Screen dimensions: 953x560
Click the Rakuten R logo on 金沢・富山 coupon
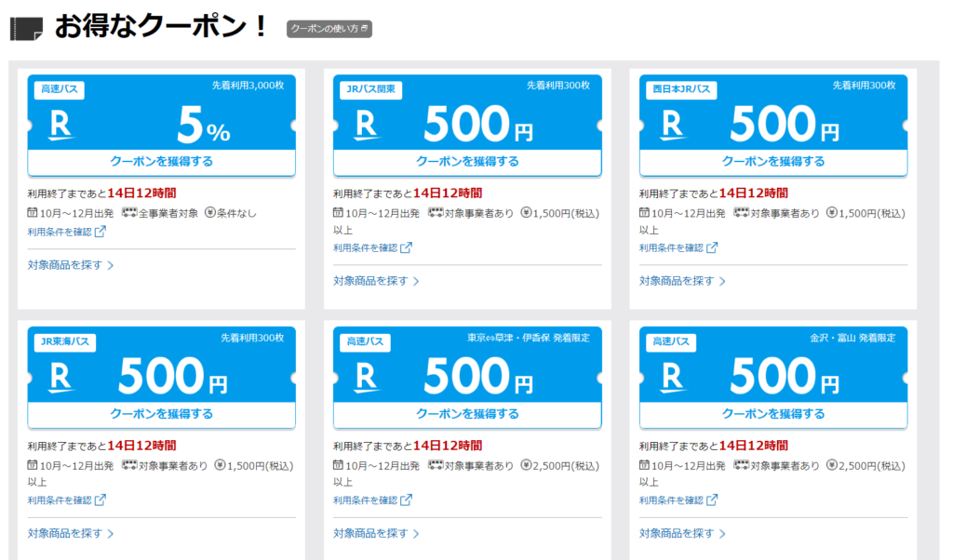672,378
